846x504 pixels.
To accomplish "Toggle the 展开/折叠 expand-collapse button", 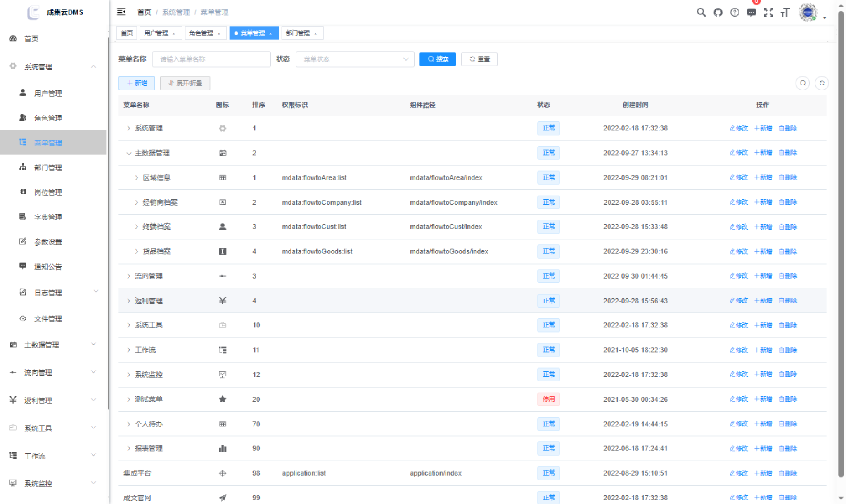I will point(185,83).
